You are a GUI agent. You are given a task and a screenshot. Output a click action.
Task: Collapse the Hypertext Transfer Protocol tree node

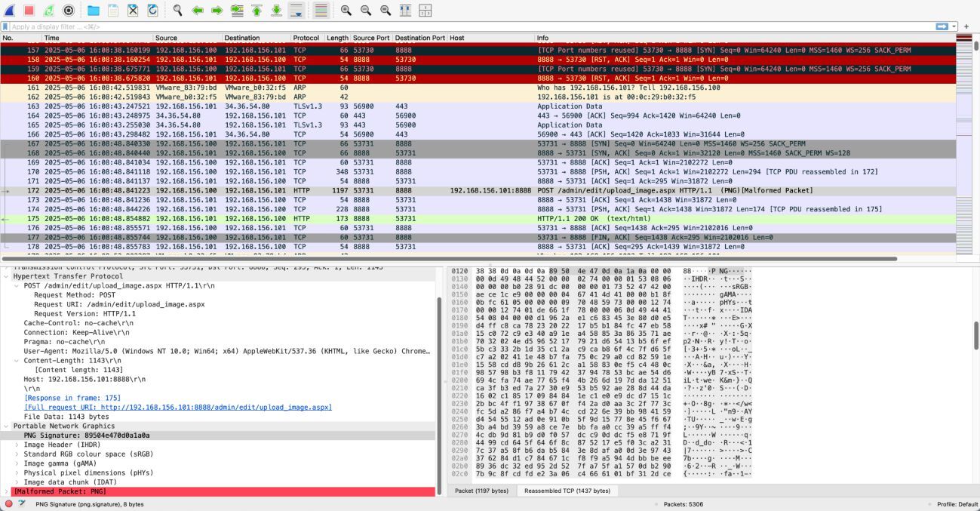7,276
